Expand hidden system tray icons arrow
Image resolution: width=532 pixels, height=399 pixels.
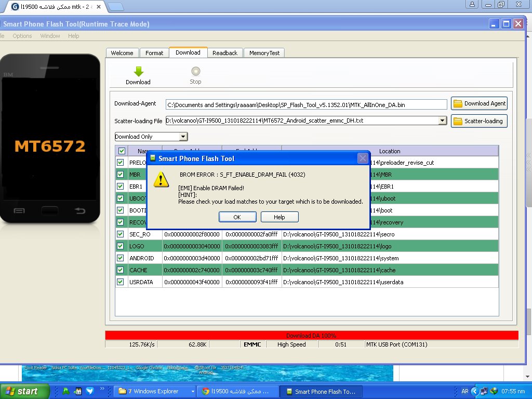click(x=475, y=391)
